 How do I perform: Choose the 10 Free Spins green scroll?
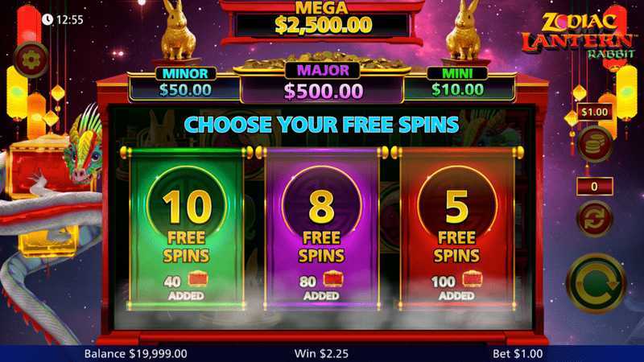click(x=187, y=229)
